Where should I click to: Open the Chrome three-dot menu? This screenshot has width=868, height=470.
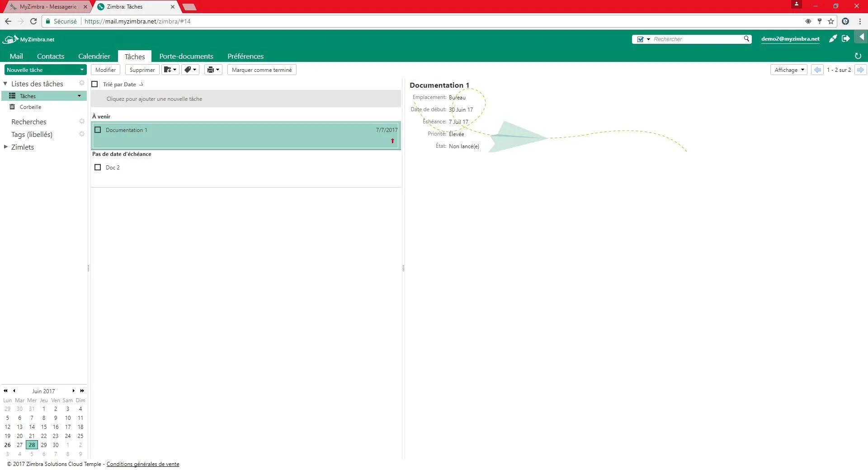tap(860, 21)
